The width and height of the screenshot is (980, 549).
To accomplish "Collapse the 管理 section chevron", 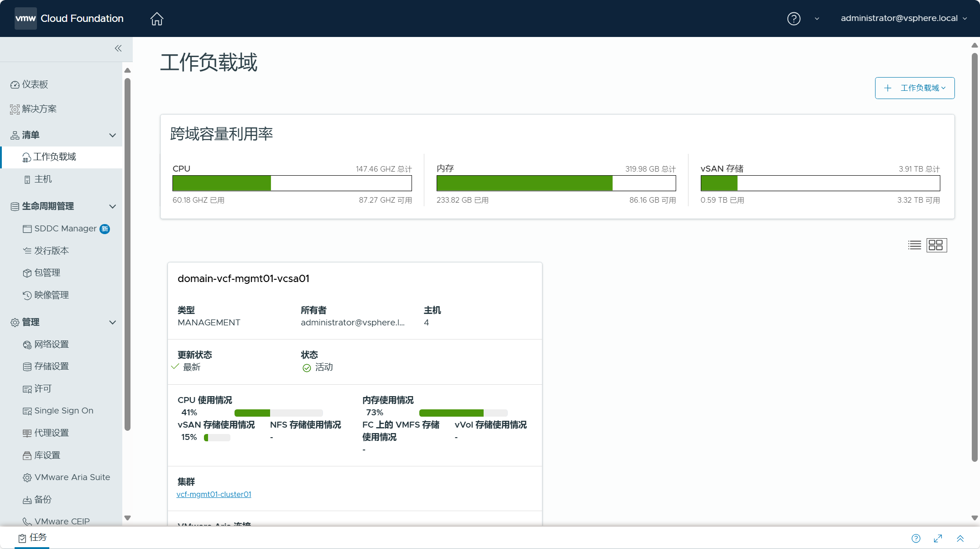I will pos(112,323).
